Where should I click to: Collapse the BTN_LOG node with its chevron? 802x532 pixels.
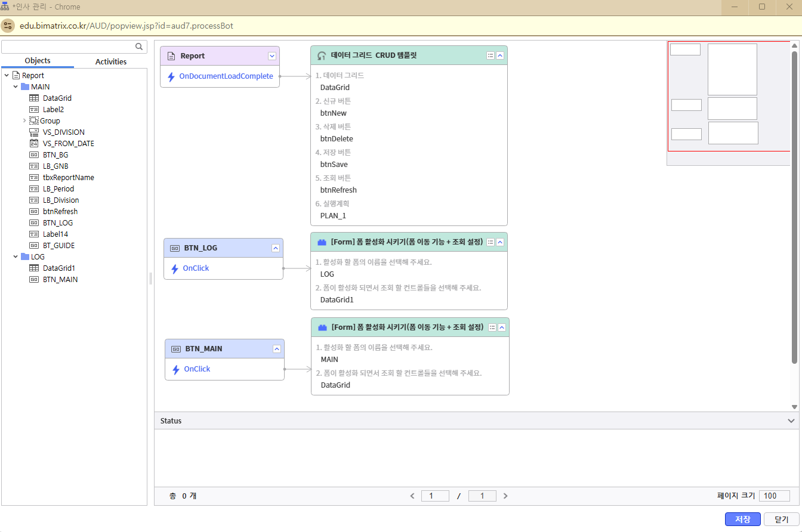[x=276, y=248]
